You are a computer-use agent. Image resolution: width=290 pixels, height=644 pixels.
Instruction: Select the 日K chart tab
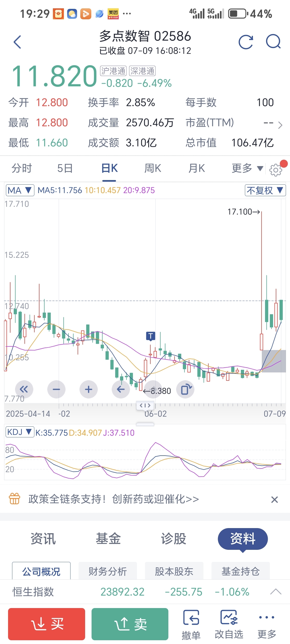coord(110,169)
